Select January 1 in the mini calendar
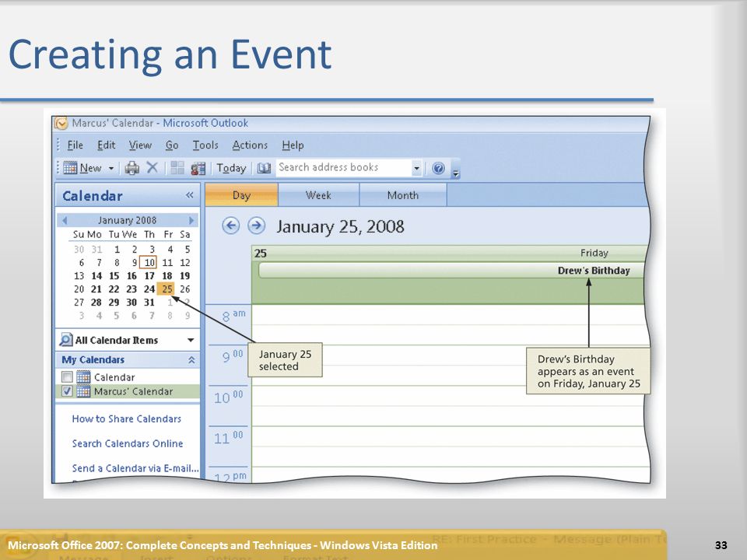 (117, 249)
